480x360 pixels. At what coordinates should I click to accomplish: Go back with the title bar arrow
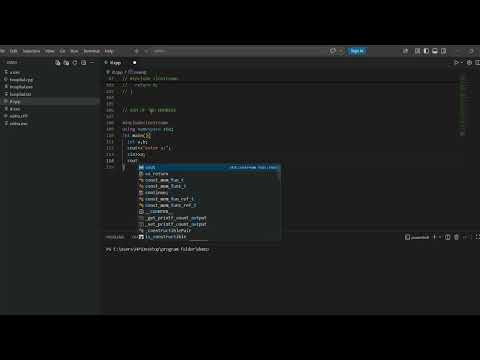pos(136,51)
